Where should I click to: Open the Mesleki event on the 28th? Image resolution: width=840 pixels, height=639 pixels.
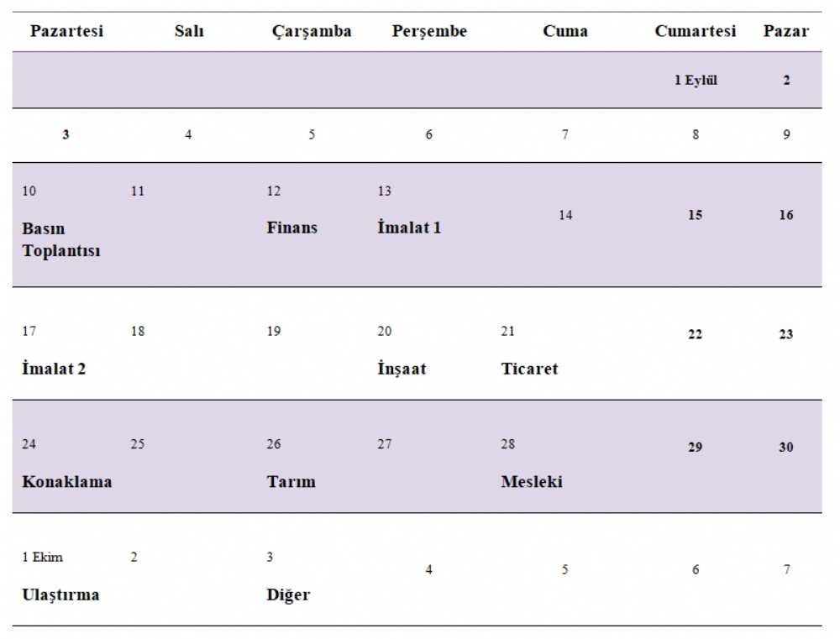[x=532, y=482]
